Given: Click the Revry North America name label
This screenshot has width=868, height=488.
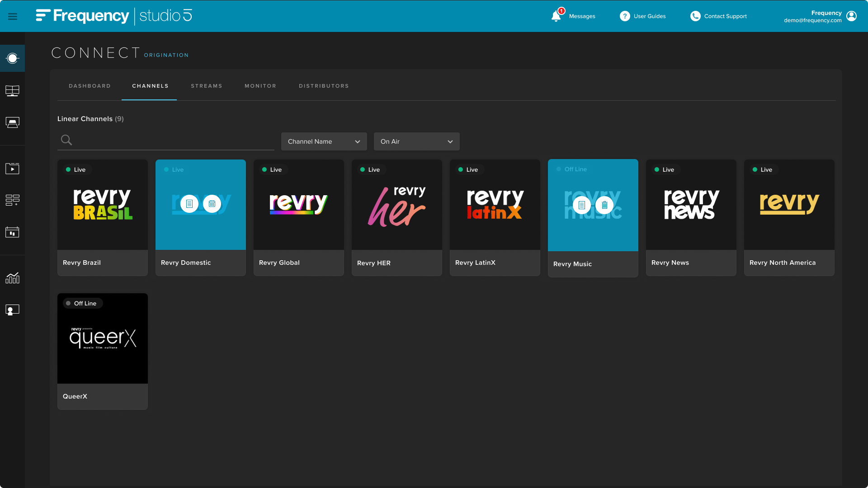Looking at the screenshot, I should click(x=783, y=263).
